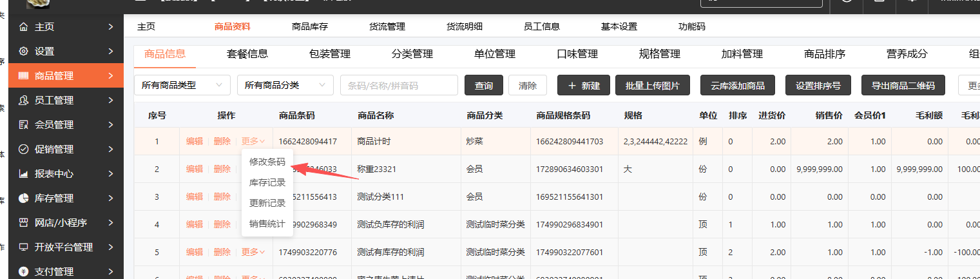The height and width of the screenshot is (279, 980).
Task: Click the ＋ 新建 button
Action: pos(583,86)
